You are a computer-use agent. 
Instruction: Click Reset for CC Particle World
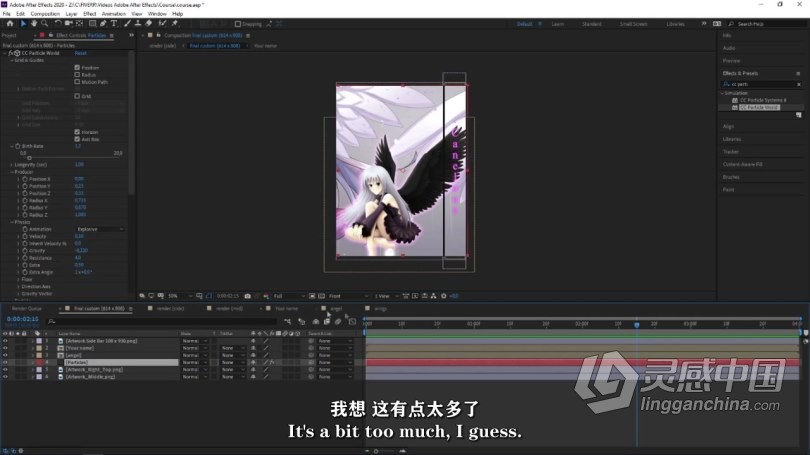(x=80, y=53)
